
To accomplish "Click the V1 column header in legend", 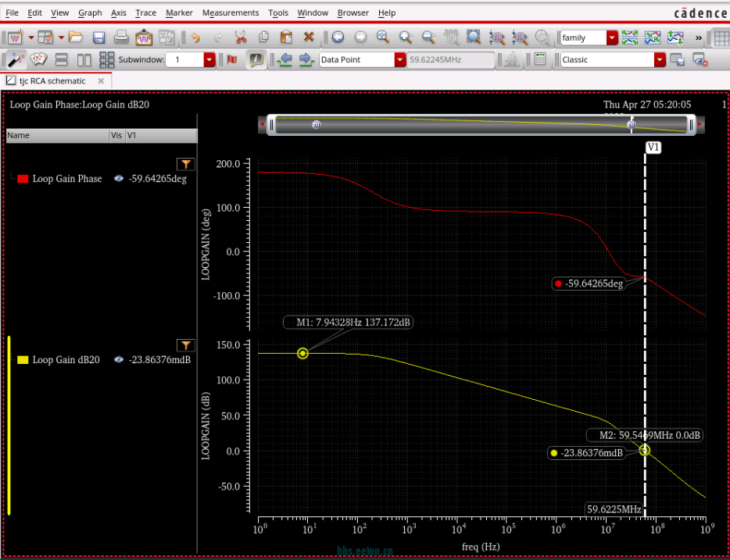I will (x=161, y=136).
